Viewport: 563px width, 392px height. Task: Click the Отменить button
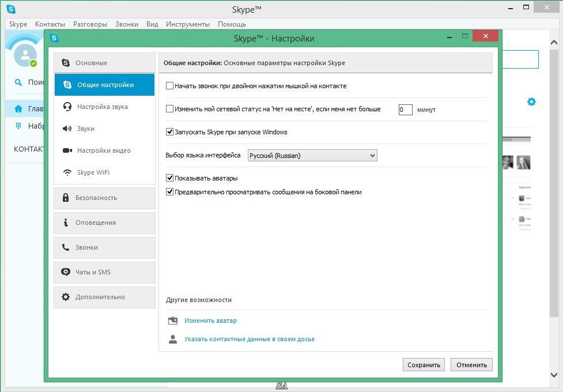pyautogui.click(x=471, y=365)
